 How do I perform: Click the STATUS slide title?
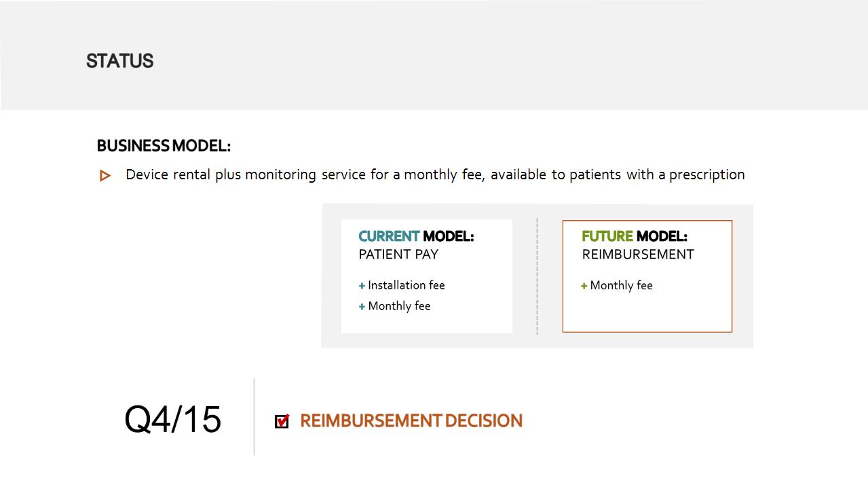point(120,61)
